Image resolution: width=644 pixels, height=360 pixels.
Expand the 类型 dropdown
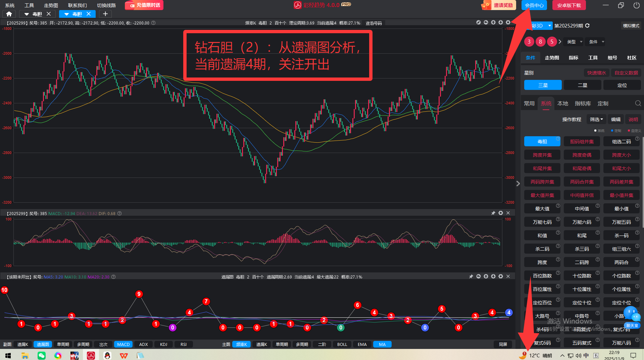pyautogui.click(x=575, y=42)
